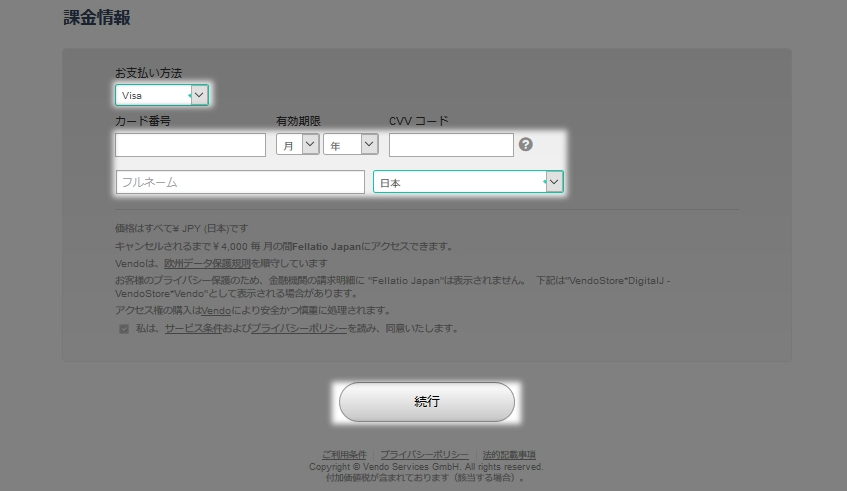The height and width of the screenshot is (491, 847).
Task: Expand the 月 expiration month dropdown
Action: pos(297,145)
